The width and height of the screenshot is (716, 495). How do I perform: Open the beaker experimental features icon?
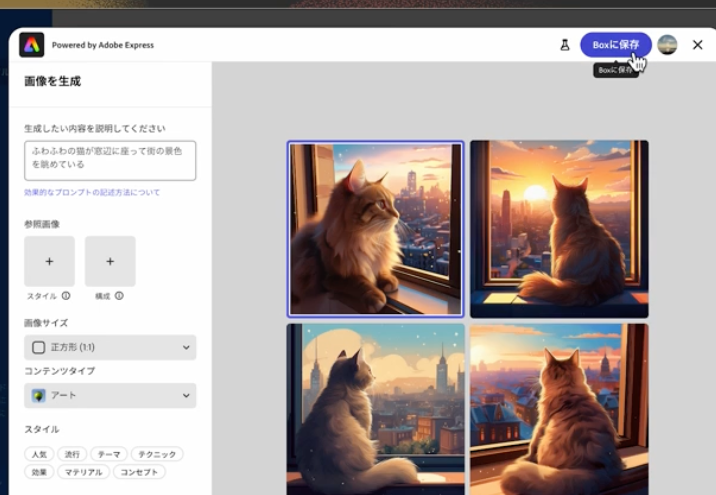(x=564, y=45)
